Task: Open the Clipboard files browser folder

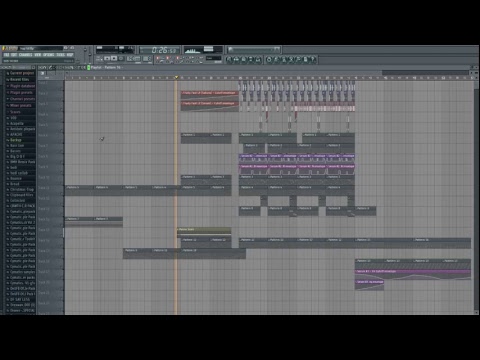Action: coord(20,195)
